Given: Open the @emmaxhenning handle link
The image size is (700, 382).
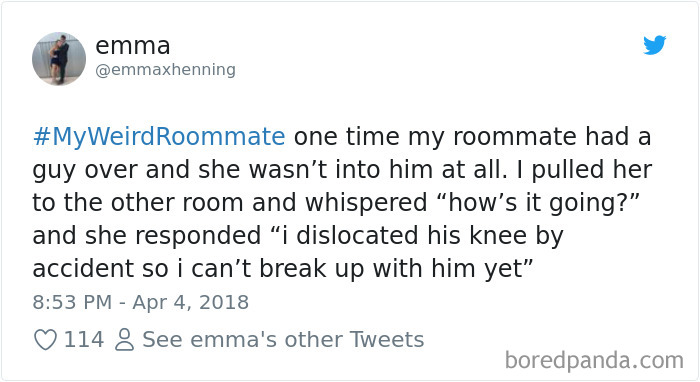Looking at the screenshot, I should coord(165,70).
